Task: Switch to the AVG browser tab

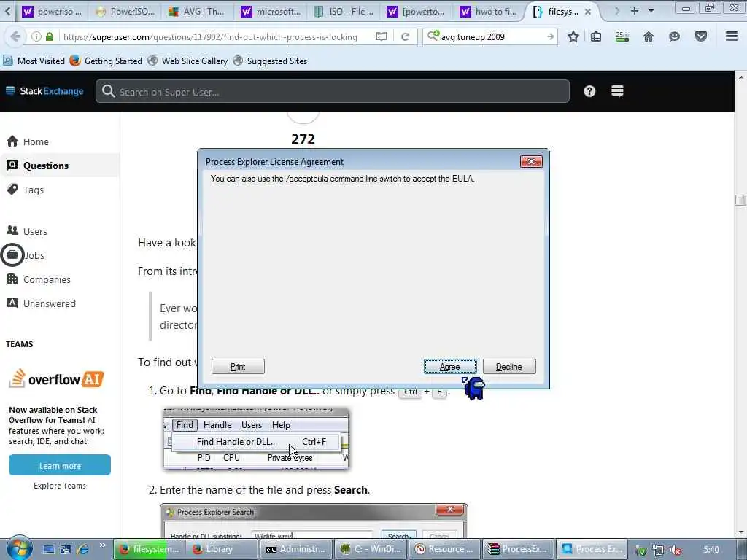Action: [198, 12]
